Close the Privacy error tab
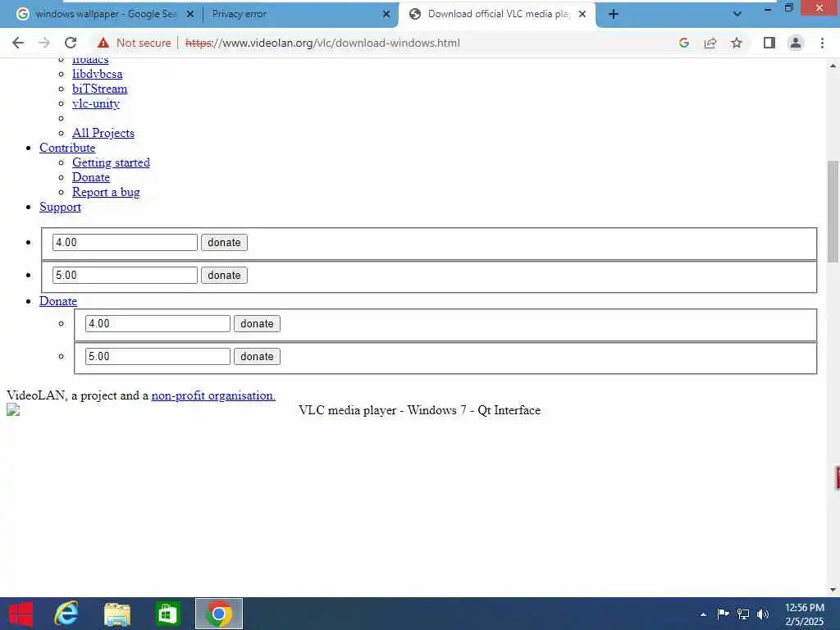This screenshot has height=630, width=840. point(386,15)
